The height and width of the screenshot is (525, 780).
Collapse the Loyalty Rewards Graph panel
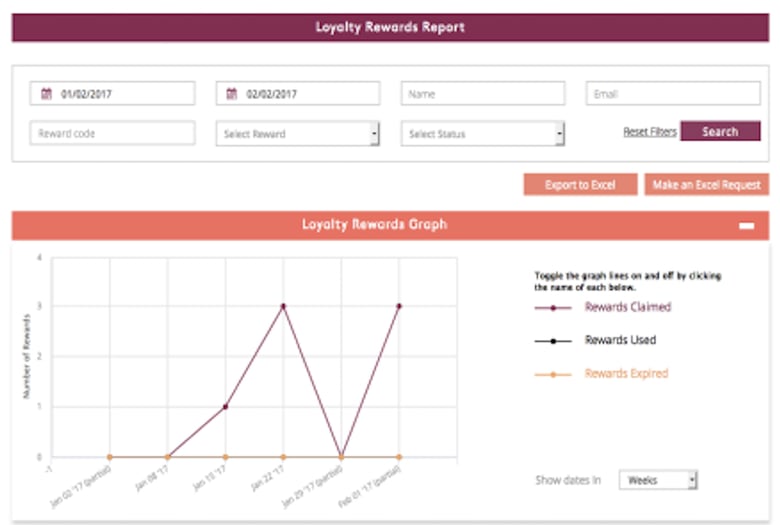(746, 226)
